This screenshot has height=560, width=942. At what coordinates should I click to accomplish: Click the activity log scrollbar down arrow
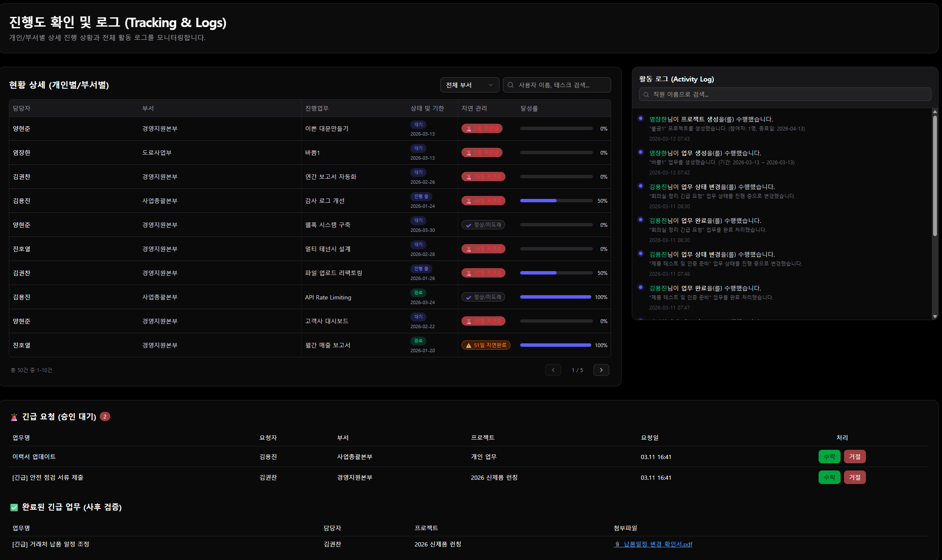click(935, 316)
